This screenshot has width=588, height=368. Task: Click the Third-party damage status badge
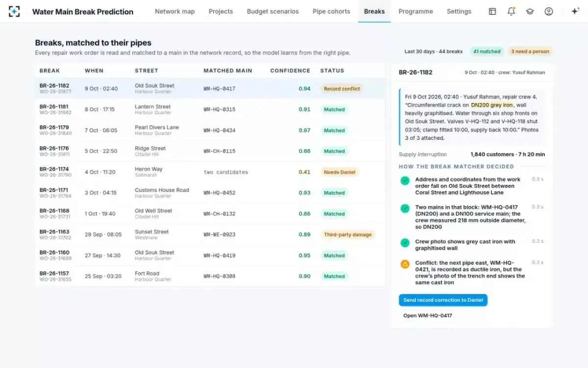coord(347,235)
